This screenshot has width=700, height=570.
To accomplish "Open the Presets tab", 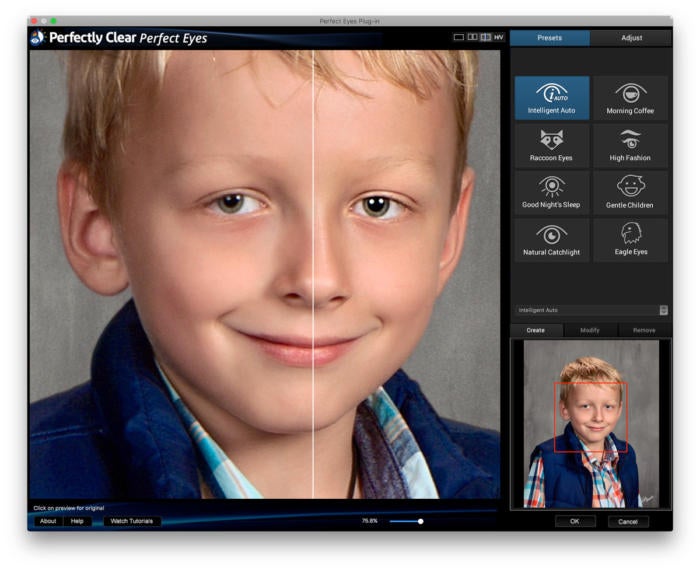I will tap(550, 38).
